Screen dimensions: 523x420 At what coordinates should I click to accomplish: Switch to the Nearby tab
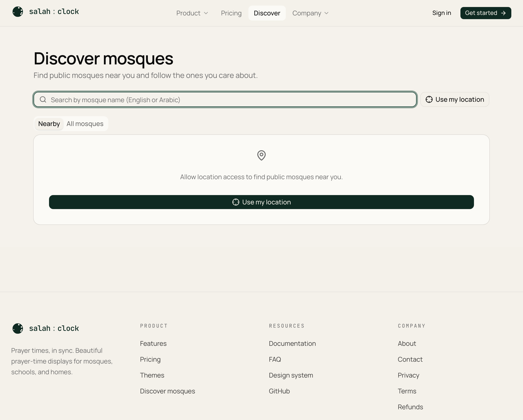coord(49,124)
